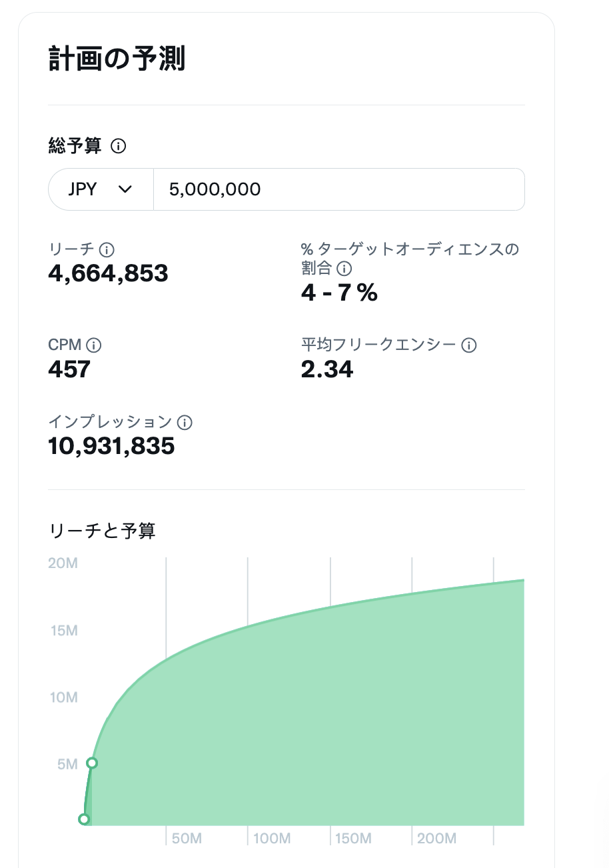Click the 100M label on the budget axis
Image resolution: width=609 pixels, height=868 pixels.
(x=272, y=838)
